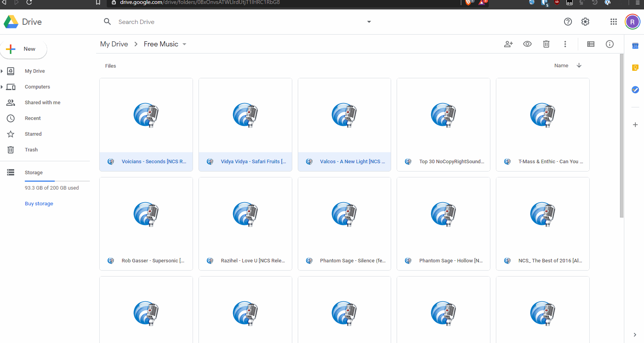This screenshot has width=644, height=343.
Task: Go to My Drive breadcrumb
Action: [114, 44]
